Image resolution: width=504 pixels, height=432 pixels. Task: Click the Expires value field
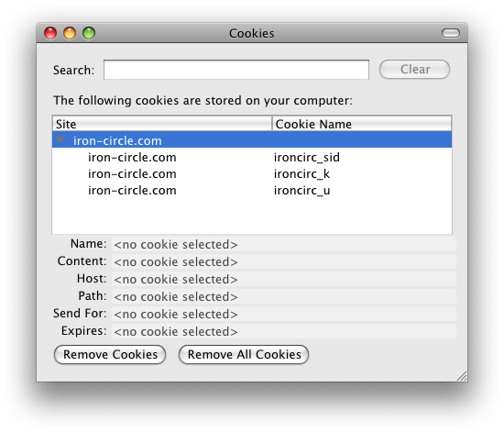point(284,331)
